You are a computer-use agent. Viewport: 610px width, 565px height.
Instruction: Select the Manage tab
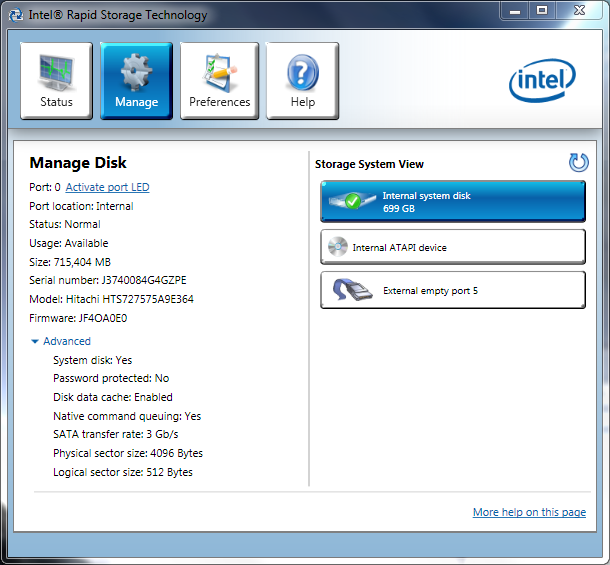coord(137,81)
